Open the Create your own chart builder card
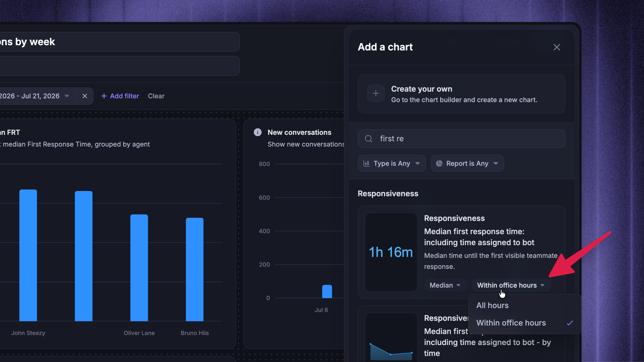Screen dimensions: 644x362 coord(461,94)
